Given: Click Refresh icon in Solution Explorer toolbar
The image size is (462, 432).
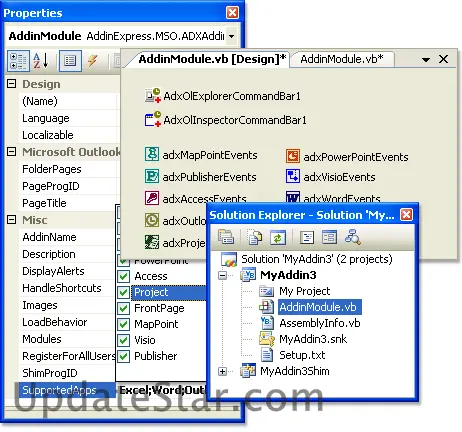Looking at the screenshot, I should click(x=278, y=237).
